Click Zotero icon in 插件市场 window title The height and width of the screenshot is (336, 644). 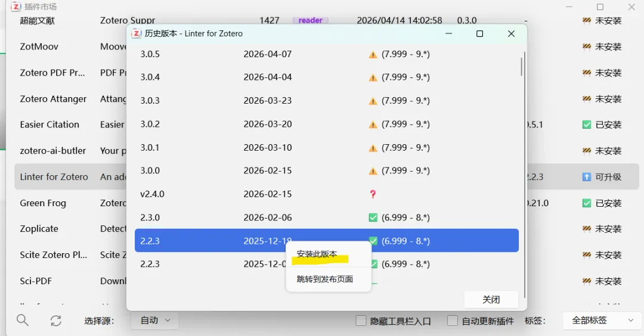[16, 7]
